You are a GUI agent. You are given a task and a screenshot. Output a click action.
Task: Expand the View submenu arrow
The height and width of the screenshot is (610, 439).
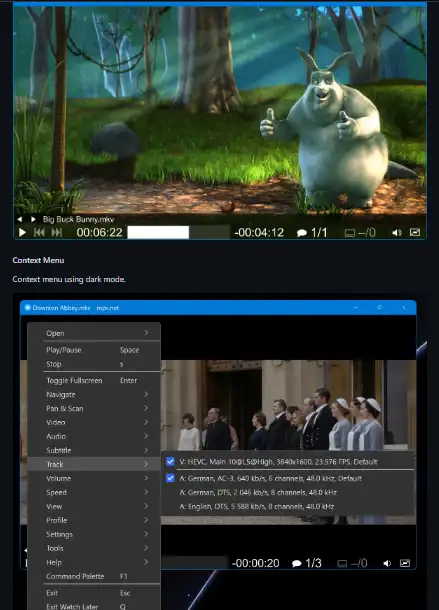(x=146, y=506)
